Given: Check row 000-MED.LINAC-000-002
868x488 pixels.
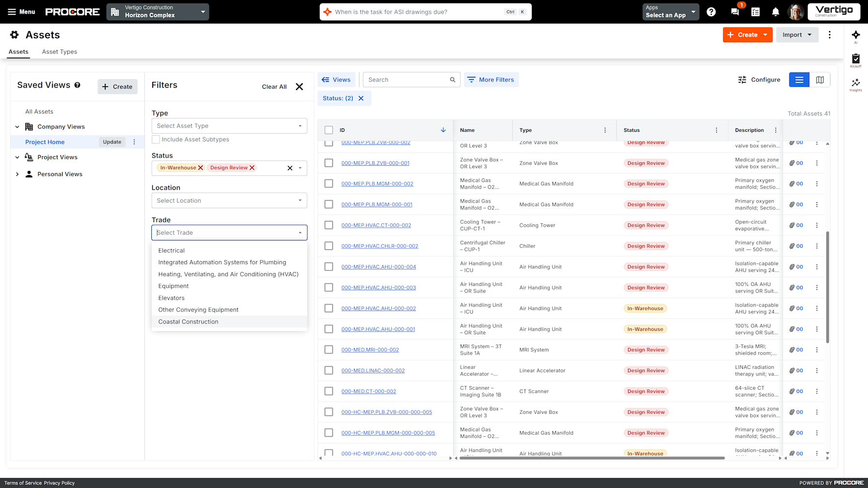Looking at the screenshot, I should pos(329,371).
